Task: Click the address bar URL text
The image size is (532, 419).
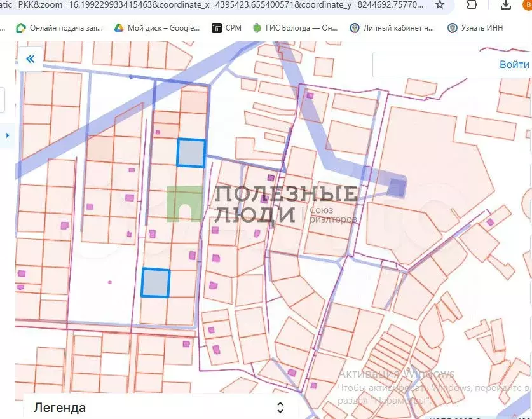Action: pos(210,5)
